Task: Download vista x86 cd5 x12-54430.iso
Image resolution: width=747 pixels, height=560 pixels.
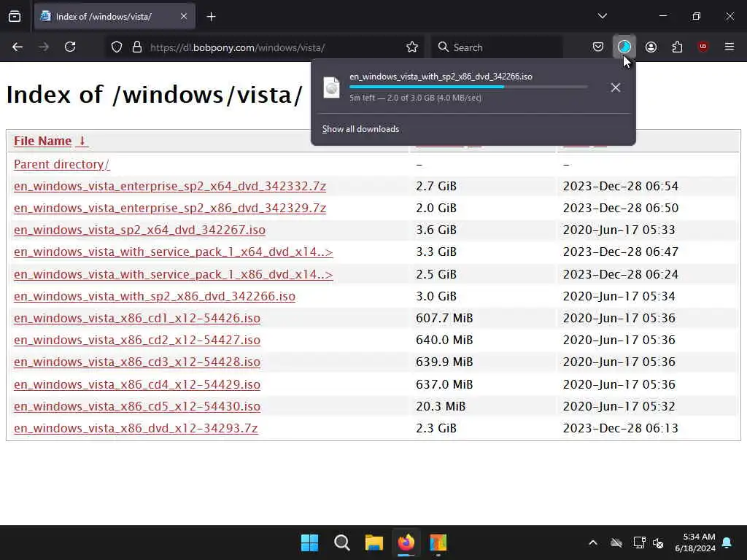Action: pos(137,406)
